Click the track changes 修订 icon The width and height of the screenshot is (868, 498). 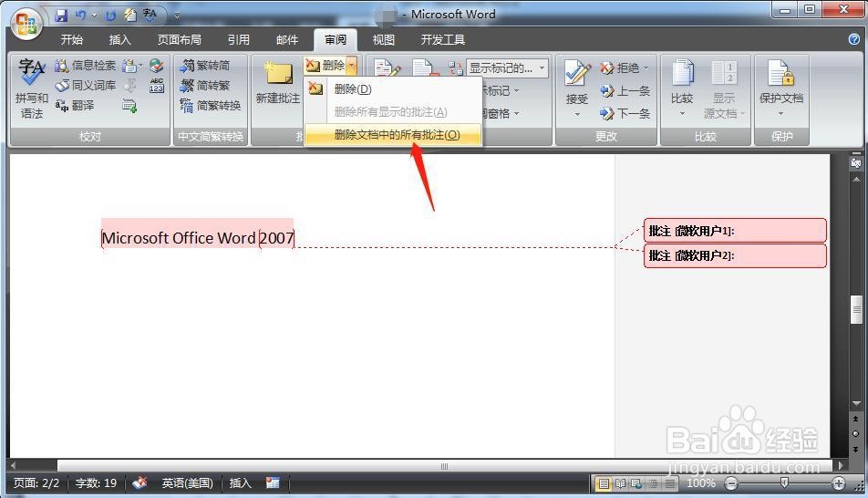[x=387, y=67]
